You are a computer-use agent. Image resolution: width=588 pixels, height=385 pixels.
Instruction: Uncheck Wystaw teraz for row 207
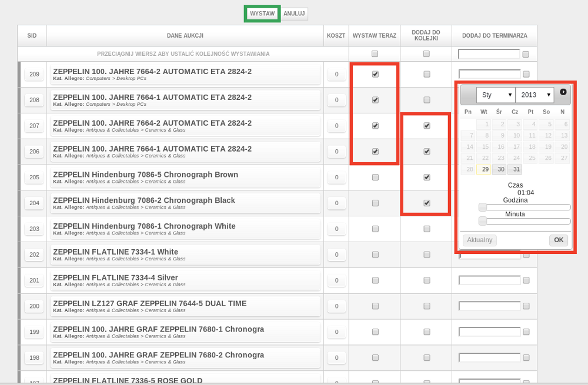point(375,126)
